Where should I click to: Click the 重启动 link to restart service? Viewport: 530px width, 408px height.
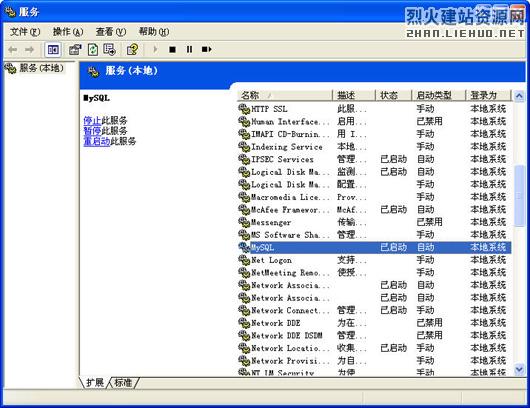pyautogui.click(x=97, y=141)
